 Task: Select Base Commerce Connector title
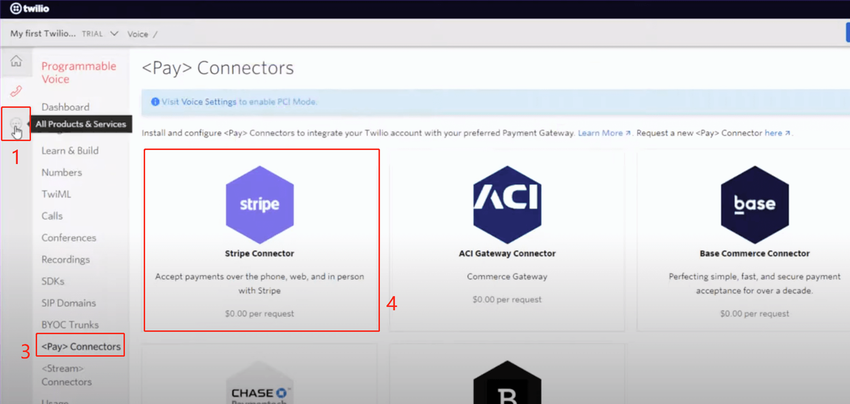pyautogui.click(x=755, y=253)
